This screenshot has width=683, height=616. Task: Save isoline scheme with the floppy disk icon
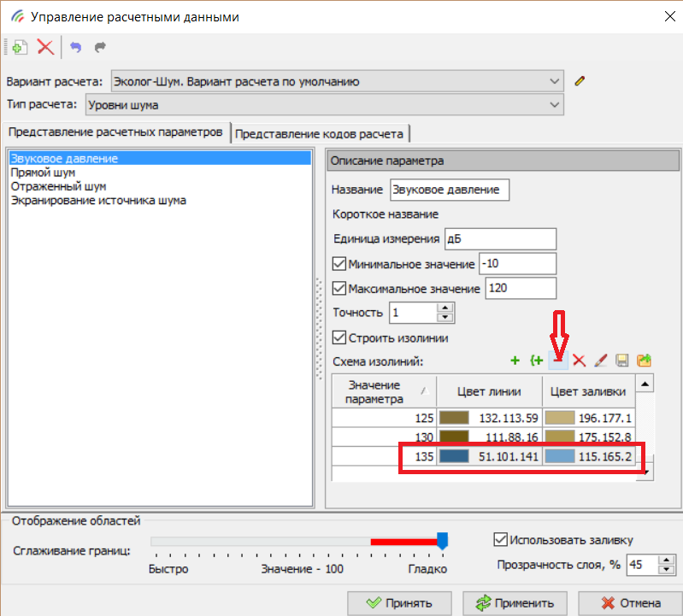tap(622, 361)
